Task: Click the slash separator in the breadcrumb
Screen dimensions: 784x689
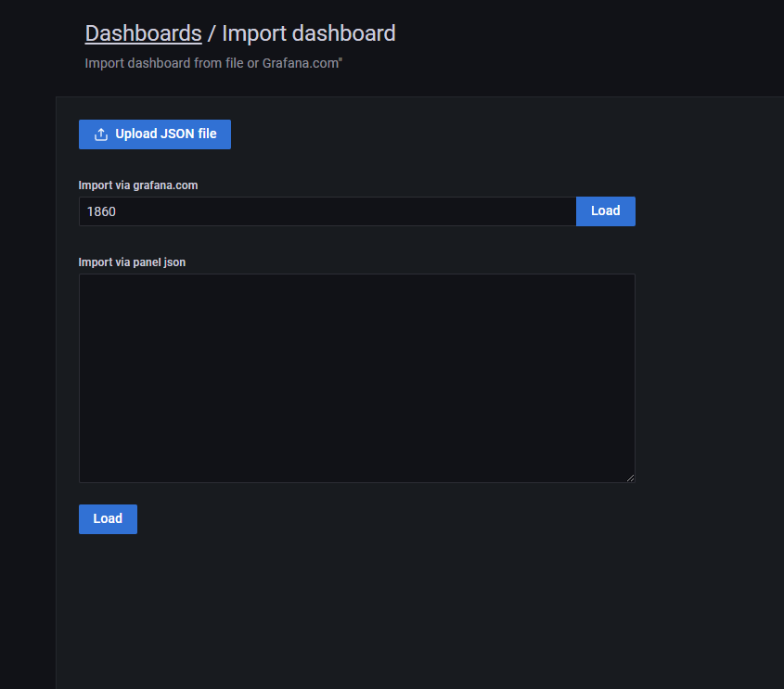Action: [211, 33]
